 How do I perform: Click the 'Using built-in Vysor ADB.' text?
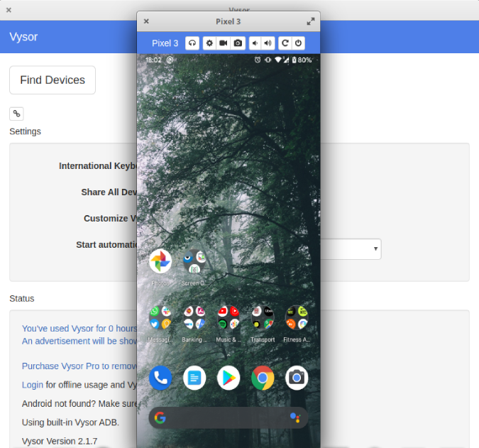pos(70,422)
